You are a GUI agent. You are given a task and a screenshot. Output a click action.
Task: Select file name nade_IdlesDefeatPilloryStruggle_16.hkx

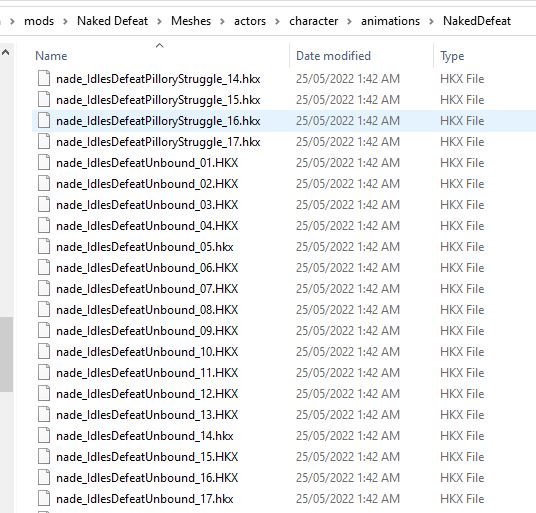tap(158, 121)
